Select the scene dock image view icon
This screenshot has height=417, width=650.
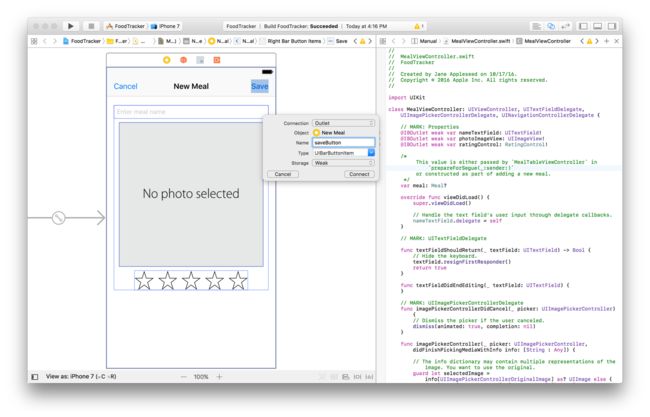(200, 60)
